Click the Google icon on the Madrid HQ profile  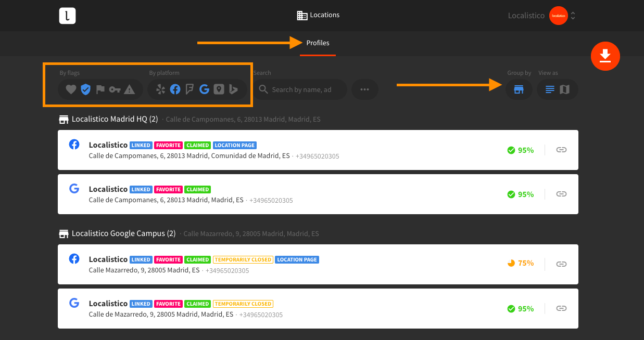tap(74, 189)
